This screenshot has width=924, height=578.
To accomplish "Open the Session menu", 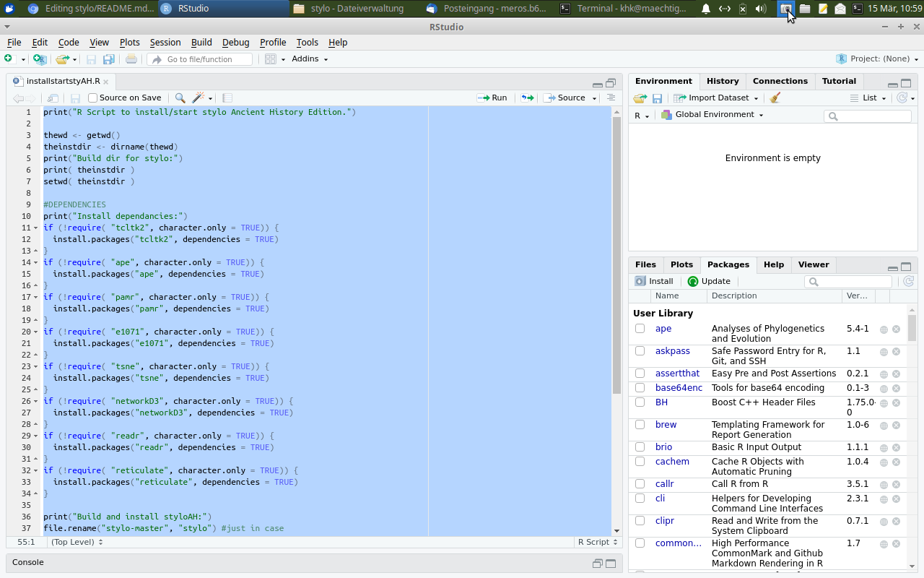I will point(165,43).
